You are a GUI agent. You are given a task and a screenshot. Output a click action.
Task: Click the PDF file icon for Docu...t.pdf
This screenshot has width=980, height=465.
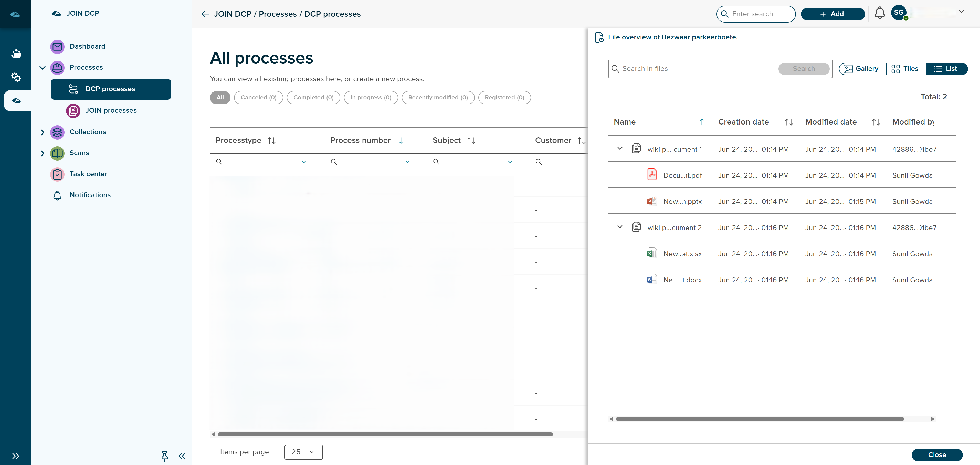pyautogui.click(x=652, y=175)
